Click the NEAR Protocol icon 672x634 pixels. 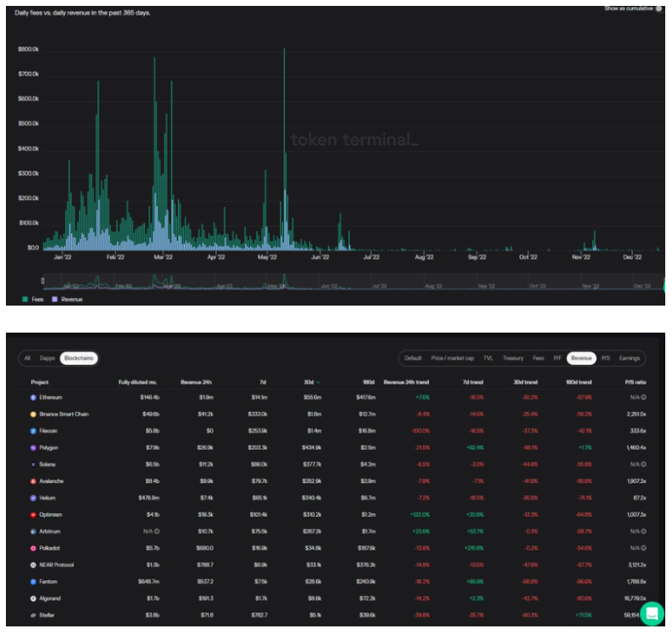coord(33,565)
